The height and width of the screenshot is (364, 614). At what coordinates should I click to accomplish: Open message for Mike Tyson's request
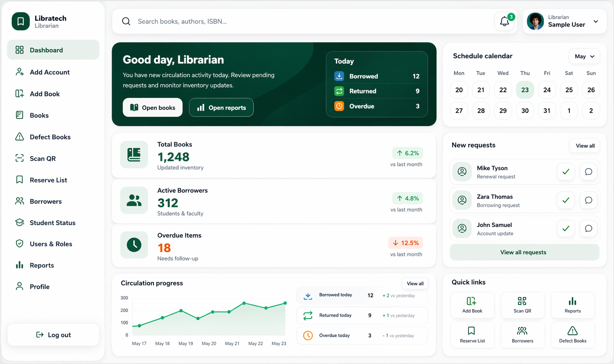point(588,172)
